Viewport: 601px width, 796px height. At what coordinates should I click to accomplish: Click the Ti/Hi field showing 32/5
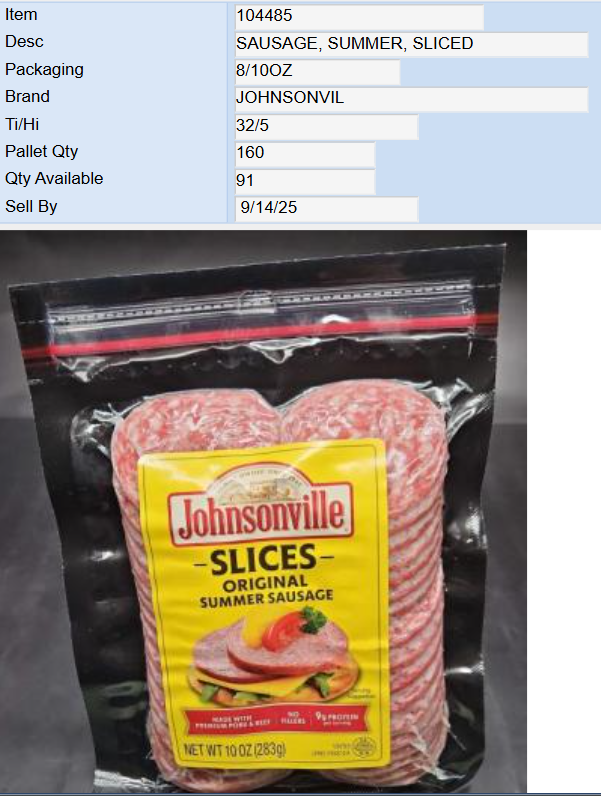[x=326, y=126]
